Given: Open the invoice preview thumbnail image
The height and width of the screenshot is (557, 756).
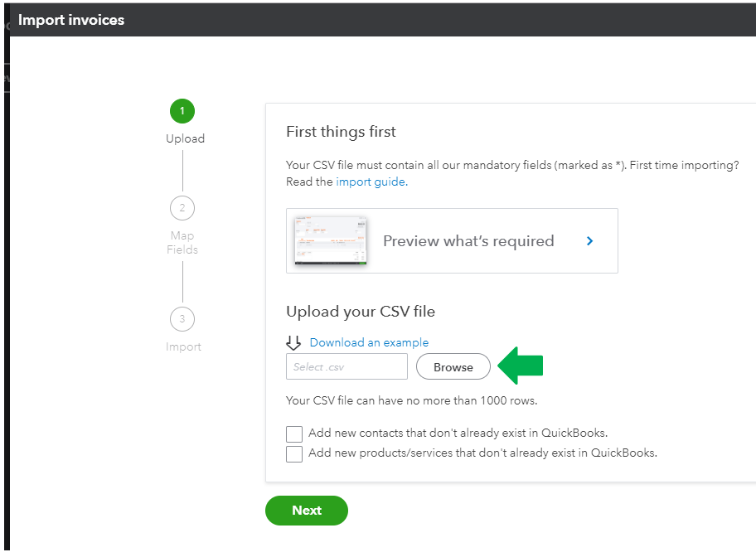Looking at the screenshot, I should (331, 240).
